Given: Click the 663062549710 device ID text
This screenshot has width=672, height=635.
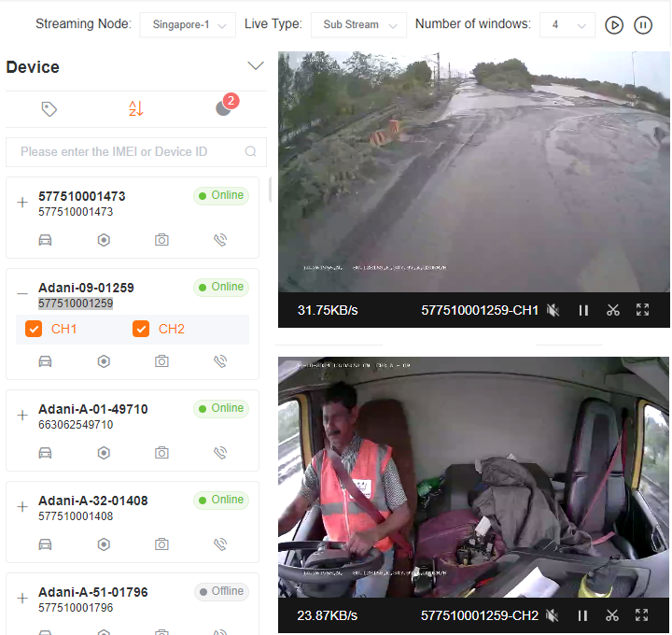Looking at the screenshot, I should click(76, 425).
